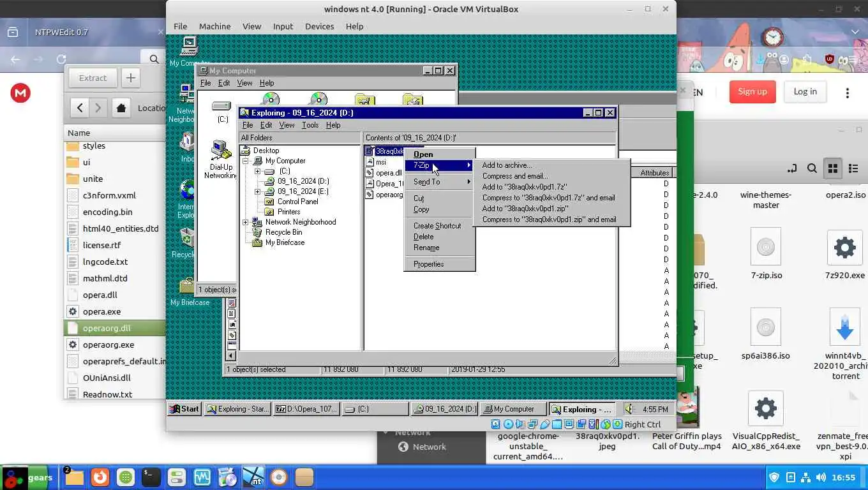Select the unite folder in archive list

(x=93, y=179)
